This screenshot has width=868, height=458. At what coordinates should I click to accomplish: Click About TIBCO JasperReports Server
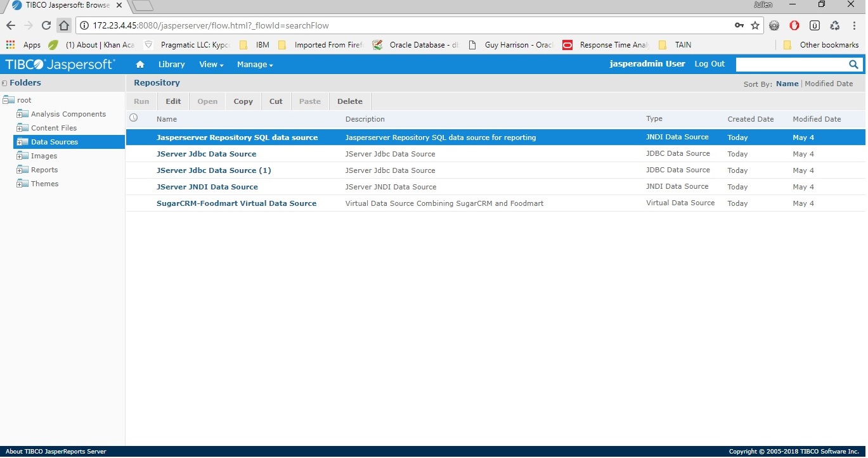pos(56,452)
